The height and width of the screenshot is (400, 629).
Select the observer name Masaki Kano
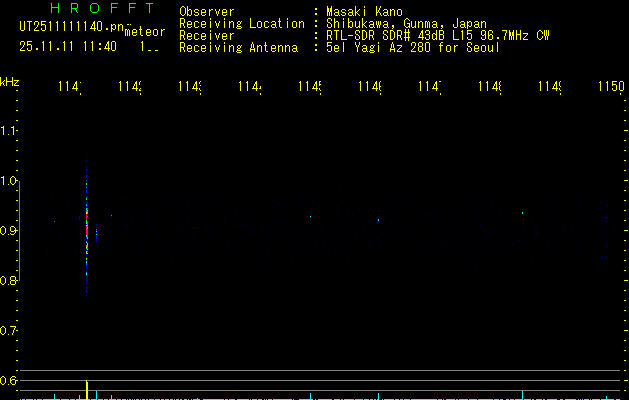pyautogui.click(x=364, y=12)
